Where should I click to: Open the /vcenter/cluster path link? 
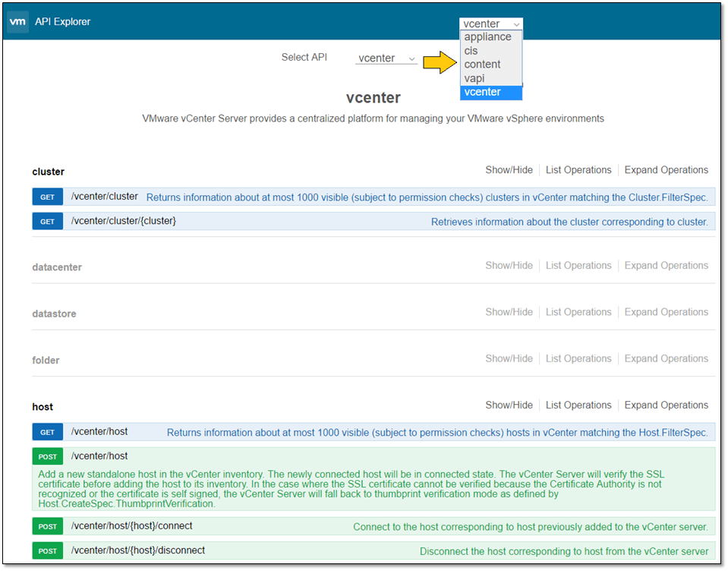[105, 197]
